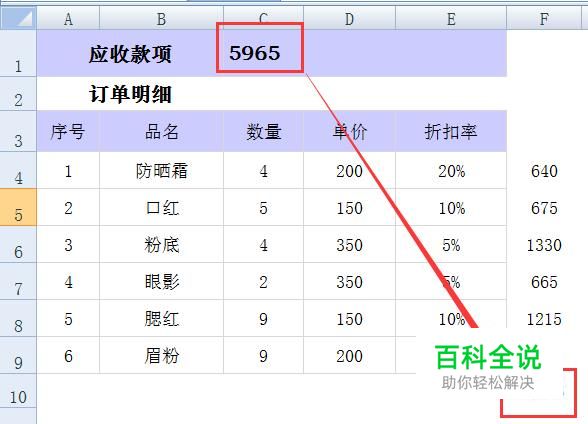Select row 9 header
The height and width of the screenshot is (424, 588).
coord(18,355)
